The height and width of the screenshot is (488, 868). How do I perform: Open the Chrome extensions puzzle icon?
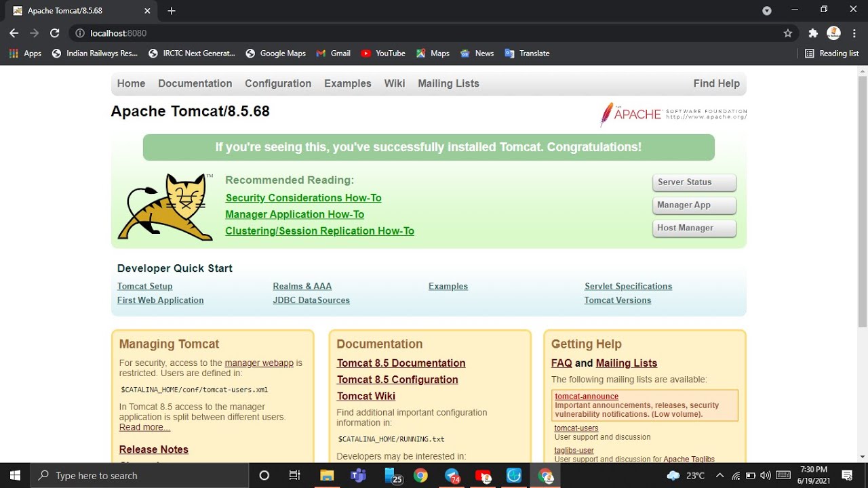[x=813, y=33]
